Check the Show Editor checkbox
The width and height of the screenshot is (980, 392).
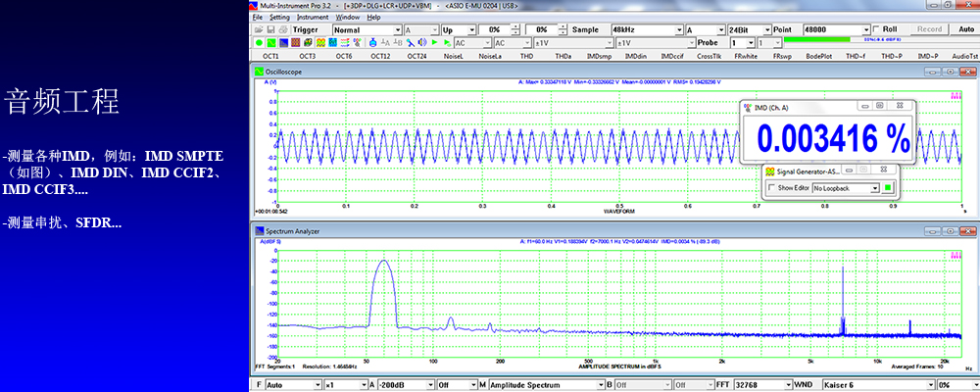tap(771, 188)
